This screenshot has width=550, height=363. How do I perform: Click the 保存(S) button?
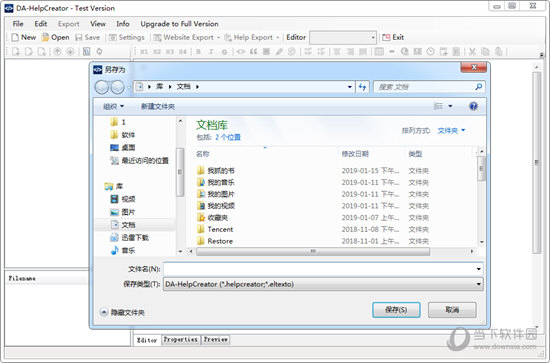pyautogui.click(x=396, y=310)
